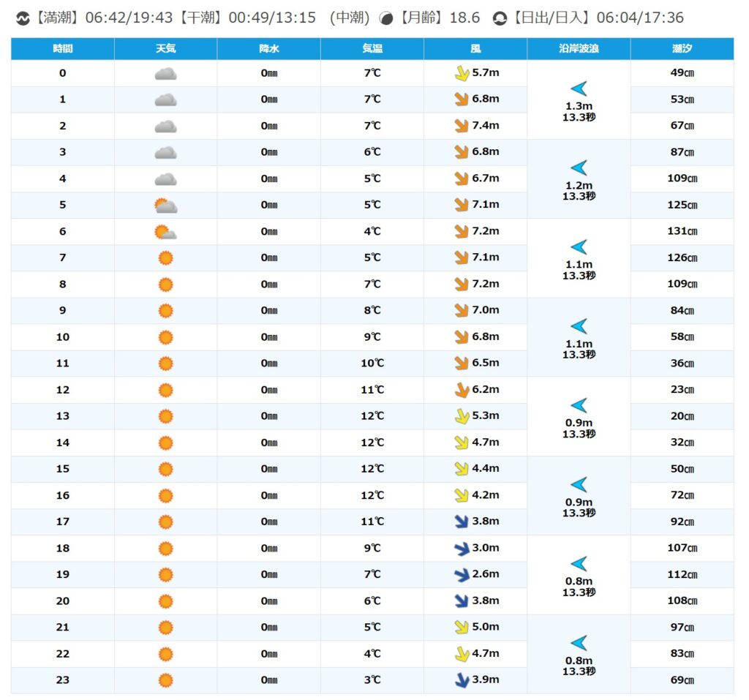Click the wave direction arrow above 0.8m at hour 22
This screenshot has width=749, height=700.
tap(579, 643)
